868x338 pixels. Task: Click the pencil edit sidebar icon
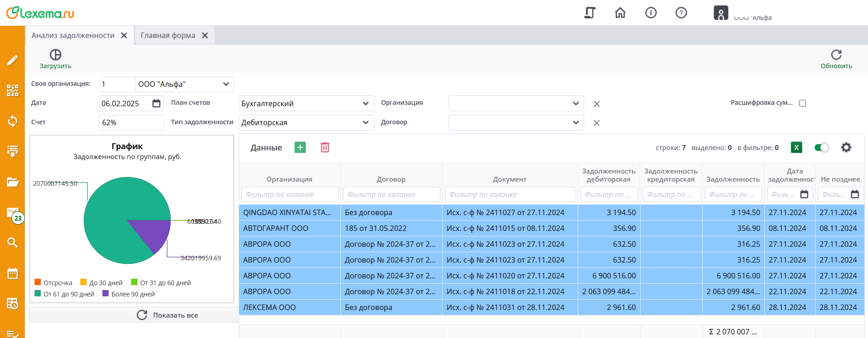(13, 60)
